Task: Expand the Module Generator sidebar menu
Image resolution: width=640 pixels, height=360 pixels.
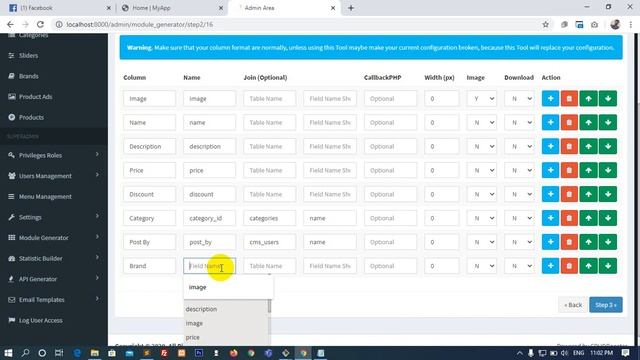Action: tap(54, 238)
